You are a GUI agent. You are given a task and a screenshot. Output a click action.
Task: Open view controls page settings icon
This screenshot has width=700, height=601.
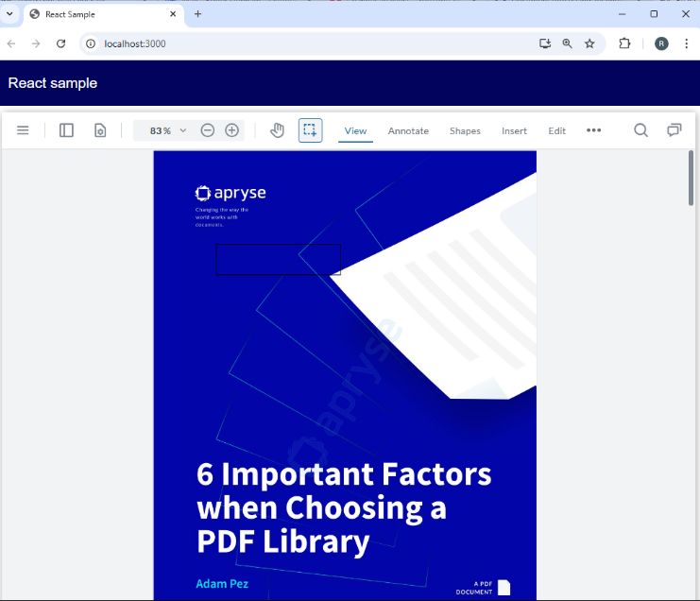coord(100,130)
